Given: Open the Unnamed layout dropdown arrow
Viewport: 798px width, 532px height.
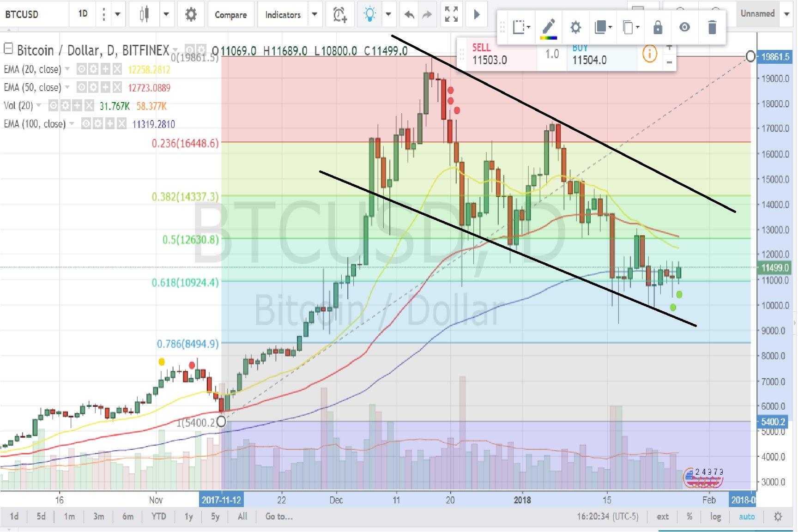Looking at the screenshot, I should 787,14.
